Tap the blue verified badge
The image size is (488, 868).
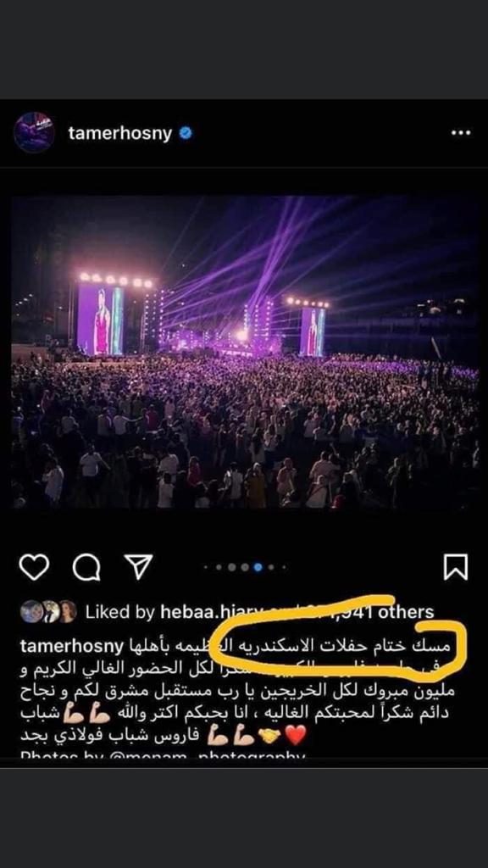(186, 133)
